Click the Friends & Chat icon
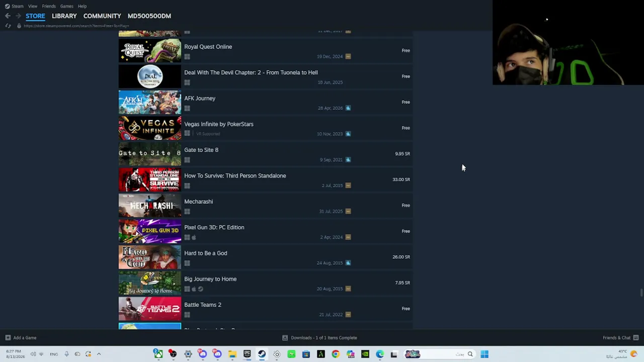Screen dimensions: 644x362 (x=635, y=338)
